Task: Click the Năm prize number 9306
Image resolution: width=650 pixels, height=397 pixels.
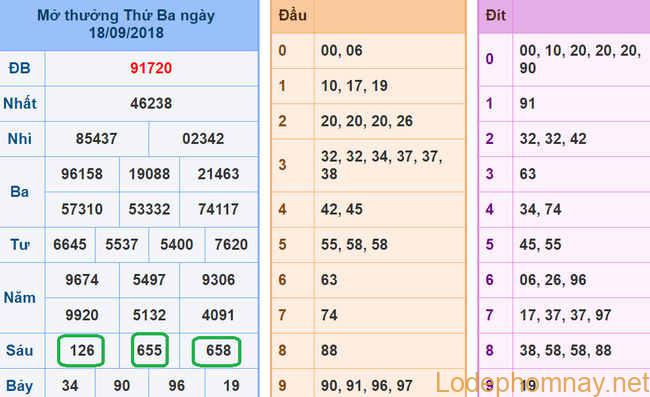Action: pyautogui.click(x=218, y=280)
